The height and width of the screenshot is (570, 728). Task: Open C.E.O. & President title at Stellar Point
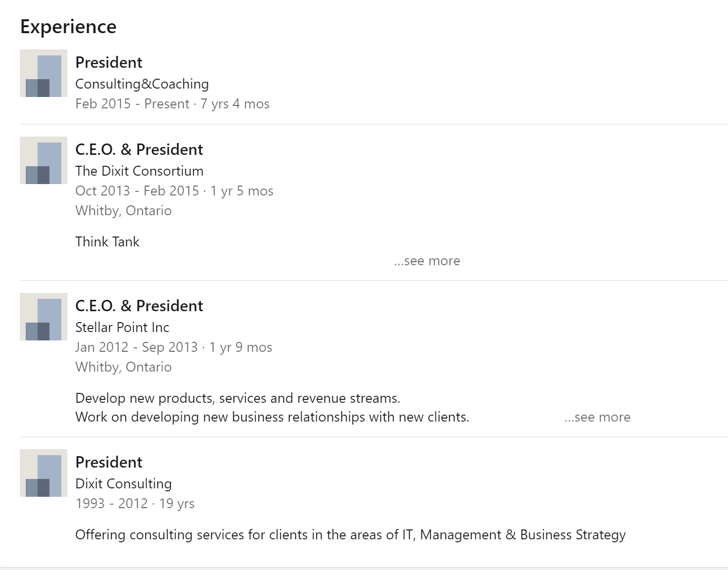pyautogui.click(x=139, y=306)
